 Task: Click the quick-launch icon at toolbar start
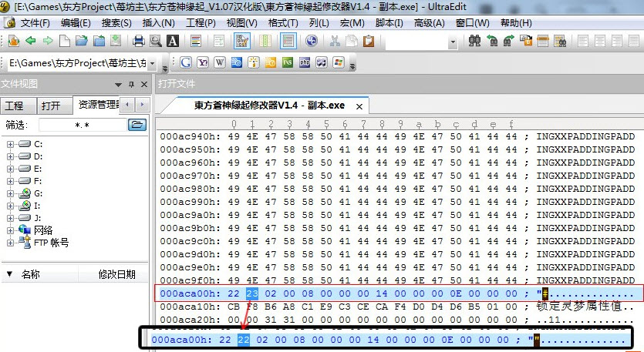14,41
